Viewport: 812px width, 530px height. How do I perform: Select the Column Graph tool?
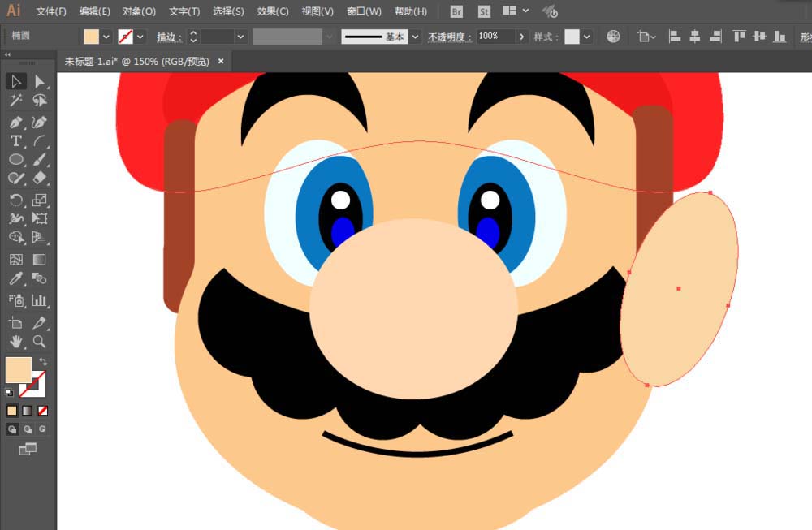(x=39, y=300)
